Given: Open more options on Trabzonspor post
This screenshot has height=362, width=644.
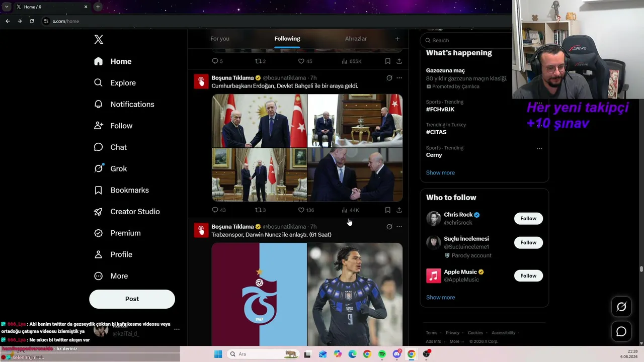Looking at the screenshot, I should pos(399,227).
